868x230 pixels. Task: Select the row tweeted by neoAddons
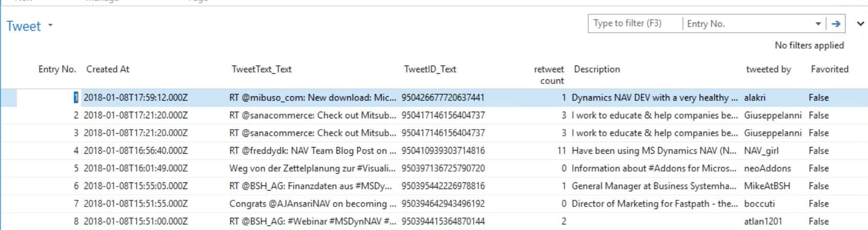pyautogui.click(x=434, y=168)
